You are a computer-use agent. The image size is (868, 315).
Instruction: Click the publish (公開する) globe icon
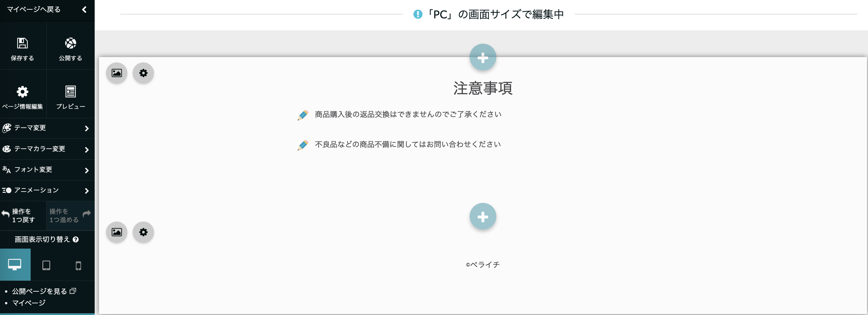tap(70, 43)
